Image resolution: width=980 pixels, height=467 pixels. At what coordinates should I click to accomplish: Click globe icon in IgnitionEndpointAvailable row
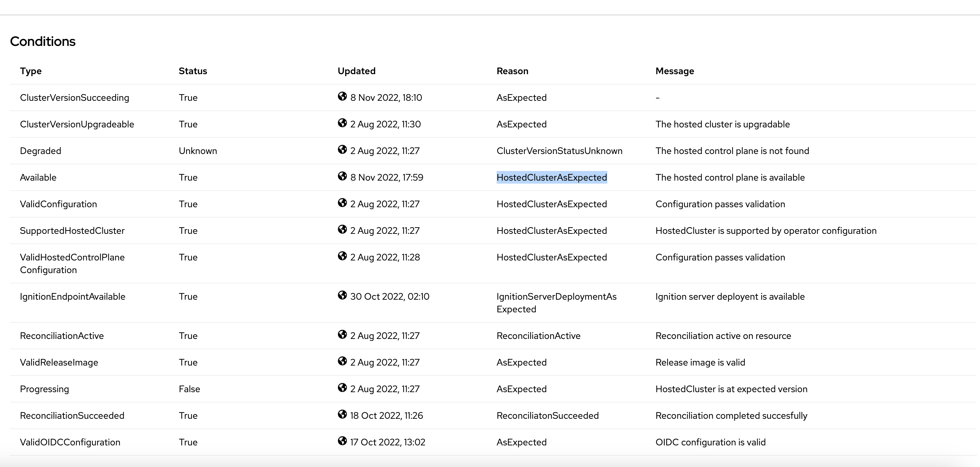coord(342,295)
